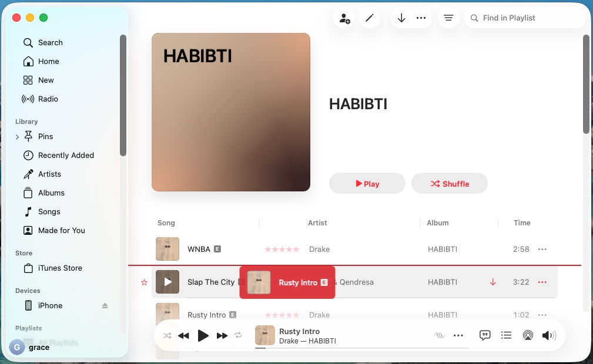The image size is (593, 364).
Task: Open the New section in sidebar
Action: pos(46,80)
